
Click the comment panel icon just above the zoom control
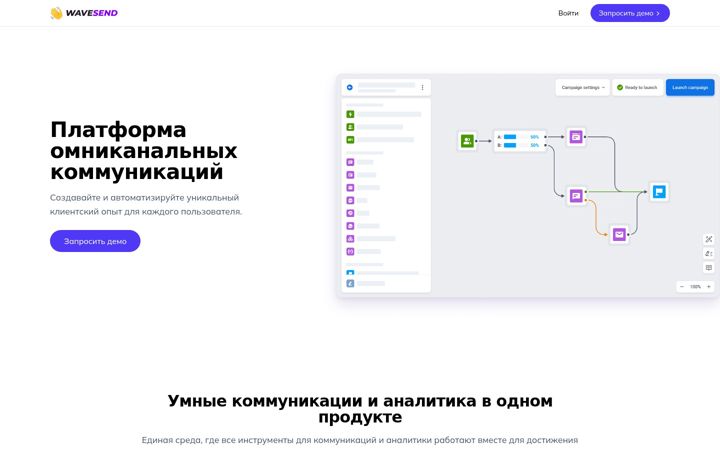pyautogui.click(x=709, y=267)
